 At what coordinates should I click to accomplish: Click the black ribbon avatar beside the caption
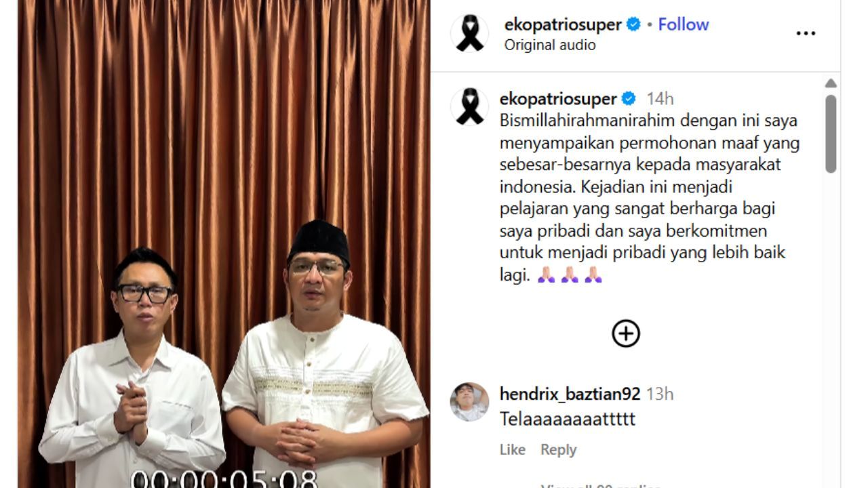(x=469, y=106)
